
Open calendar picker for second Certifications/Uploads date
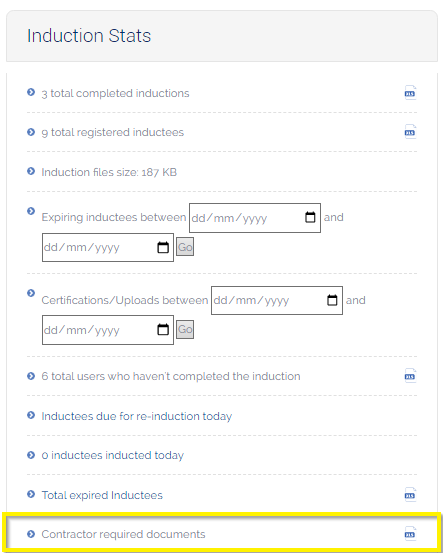pos(163,330)
